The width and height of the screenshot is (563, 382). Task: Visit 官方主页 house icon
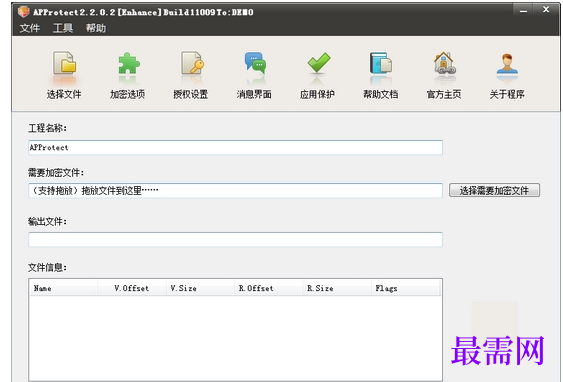click(x=444, y=63)
